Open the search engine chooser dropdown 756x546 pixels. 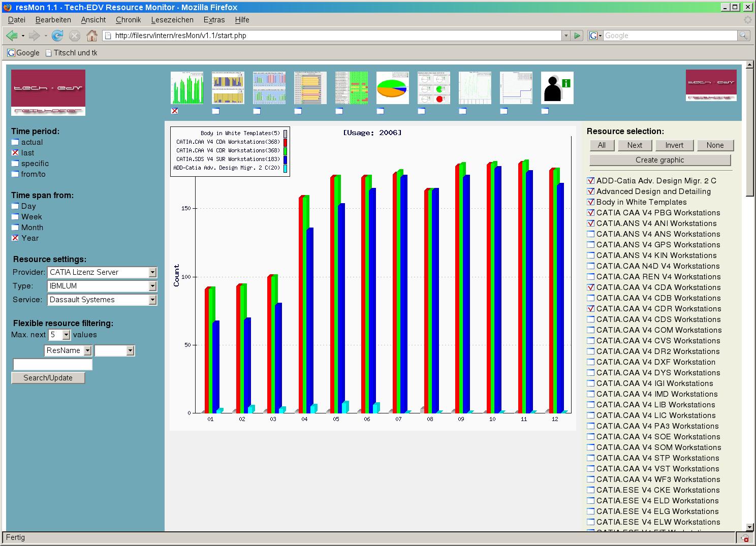click(x=595, y=36)
